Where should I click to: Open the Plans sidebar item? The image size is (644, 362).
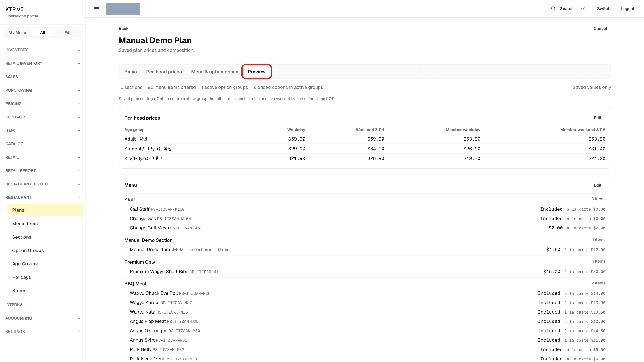click(45, 210)
